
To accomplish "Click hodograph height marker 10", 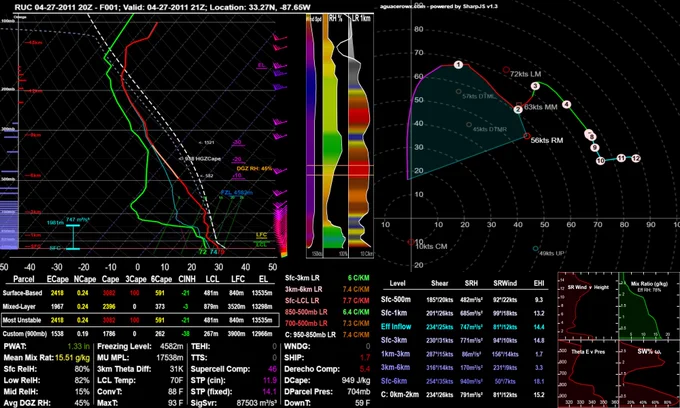I will pos(600,161).
